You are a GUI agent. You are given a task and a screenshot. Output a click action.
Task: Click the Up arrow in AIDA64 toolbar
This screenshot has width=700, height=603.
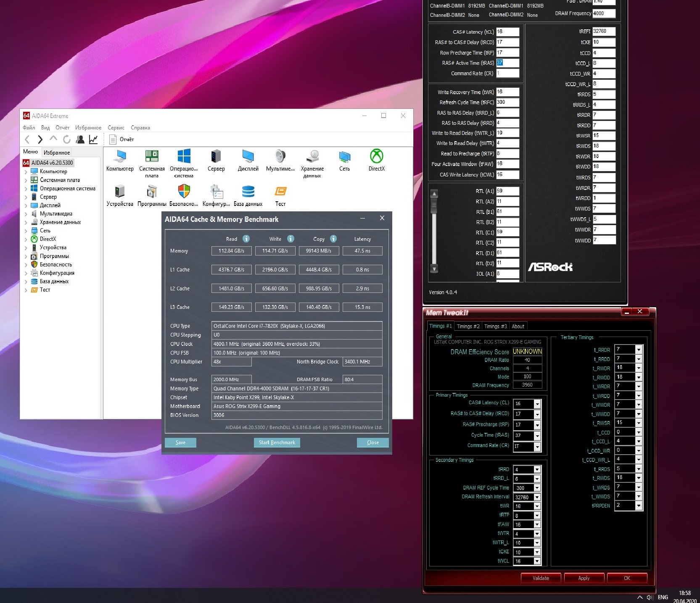point(53,138)
